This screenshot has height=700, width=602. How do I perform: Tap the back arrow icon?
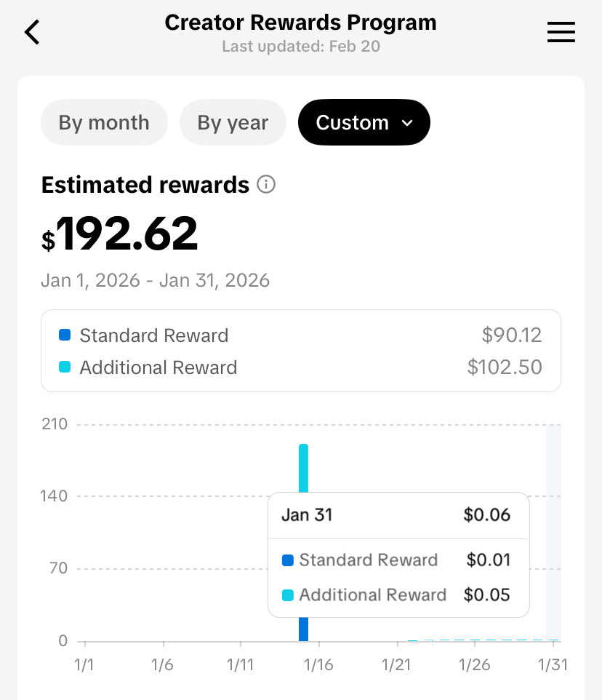pos(32,32)
